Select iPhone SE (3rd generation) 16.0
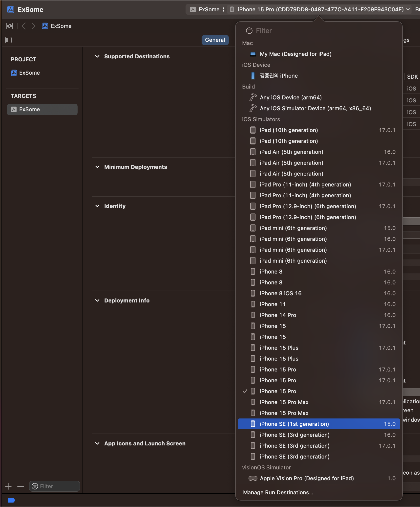The height and width of the screenshot is (507, 420). (x=319, y=435)
